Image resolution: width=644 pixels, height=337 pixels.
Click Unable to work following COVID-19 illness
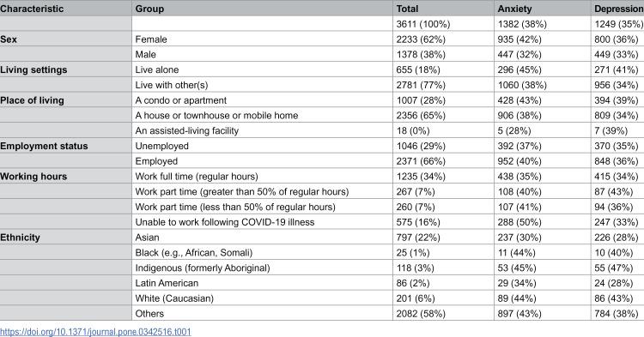(x=225, y=222)
